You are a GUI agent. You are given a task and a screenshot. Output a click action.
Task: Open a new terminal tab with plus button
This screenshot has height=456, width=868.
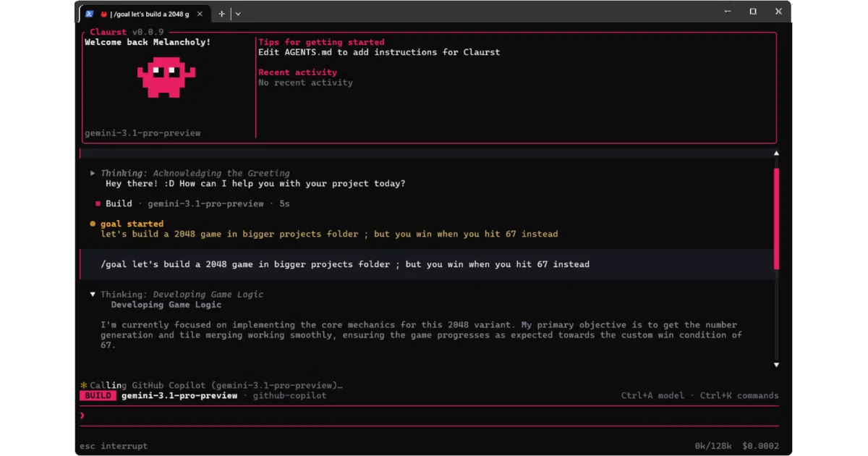pos(222,13)
